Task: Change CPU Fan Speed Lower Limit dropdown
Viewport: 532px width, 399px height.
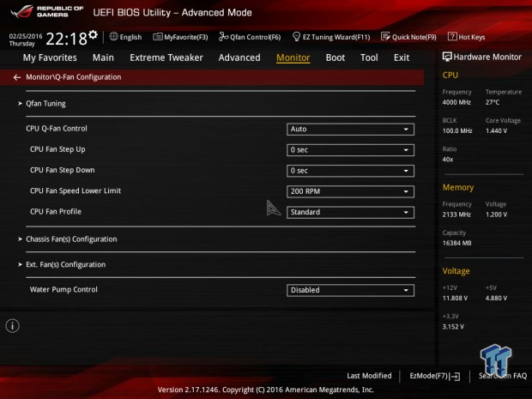Action: 350,191
